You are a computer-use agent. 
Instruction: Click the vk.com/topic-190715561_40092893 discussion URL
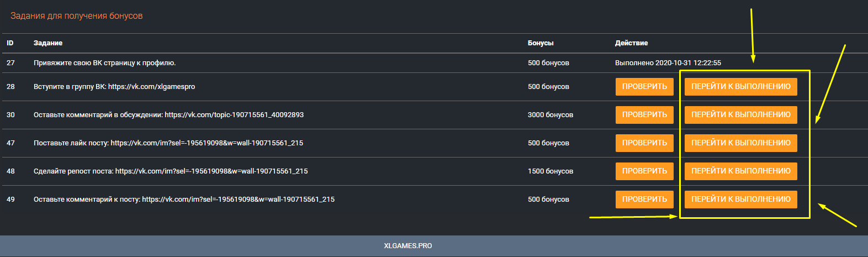pos(234,115)
